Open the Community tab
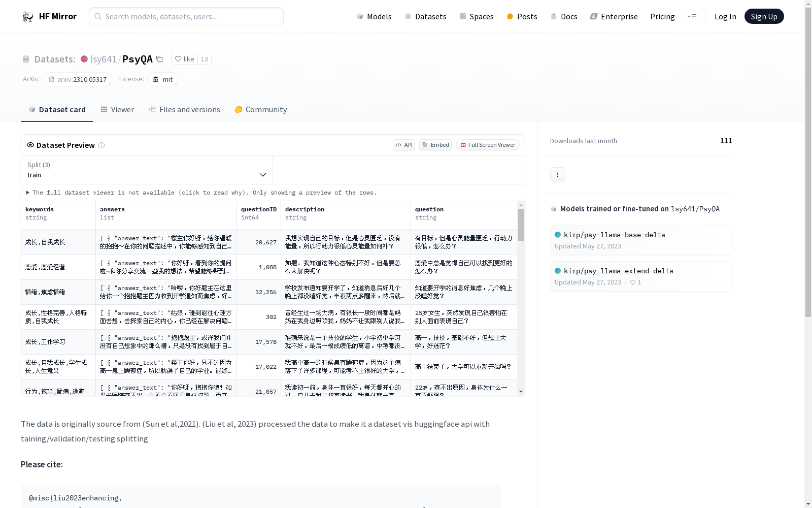Screen dimensions: 812x508 pyautogui.click(x=261, y=110)
